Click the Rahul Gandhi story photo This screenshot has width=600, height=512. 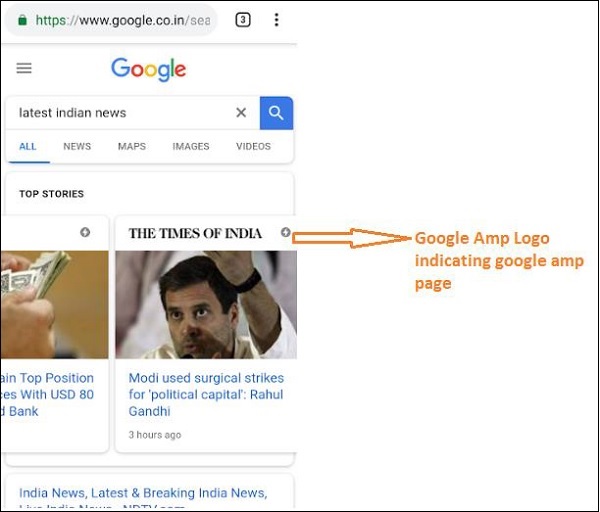[206, 304]
